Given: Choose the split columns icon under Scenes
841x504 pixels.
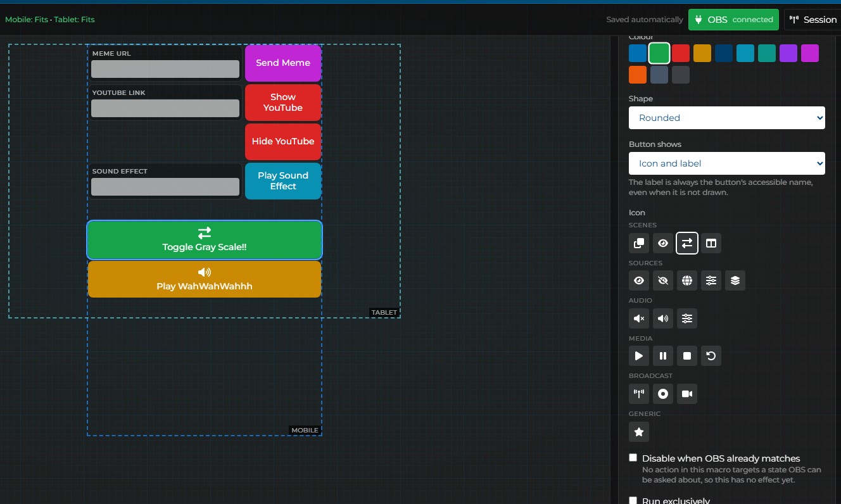Looking at the screenshot, I should pos(711,243).
